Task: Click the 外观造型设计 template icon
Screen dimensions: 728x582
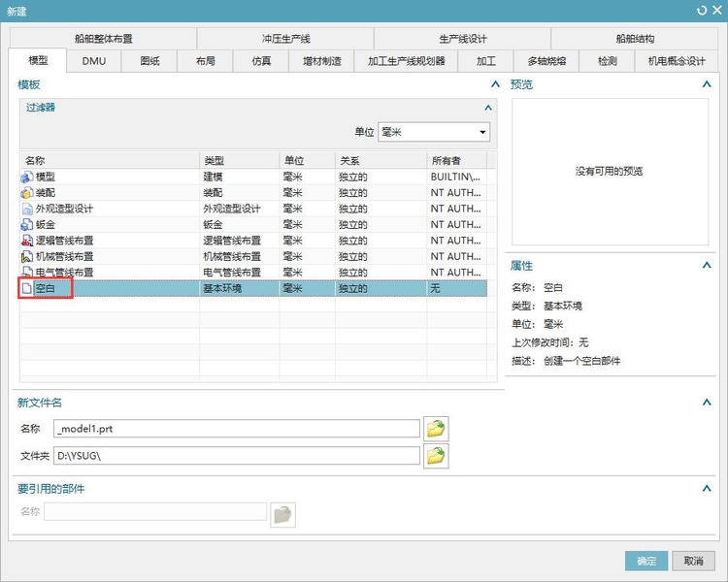Action: click(27, 209)
